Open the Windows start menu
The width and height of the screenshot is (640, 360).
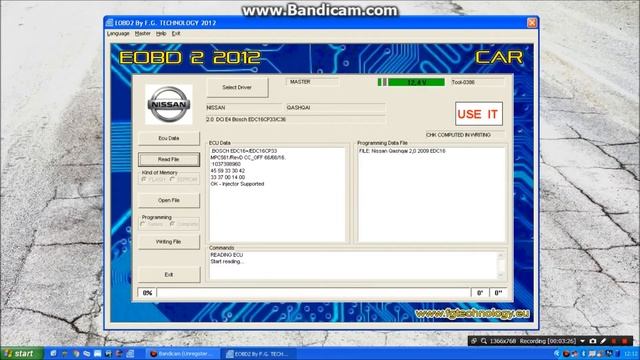coord(21,353)
